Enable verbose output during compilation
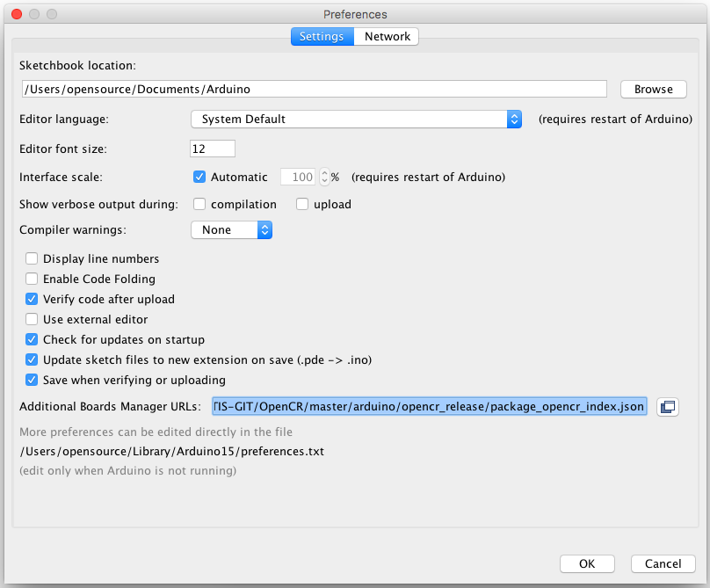 point(199,204)
